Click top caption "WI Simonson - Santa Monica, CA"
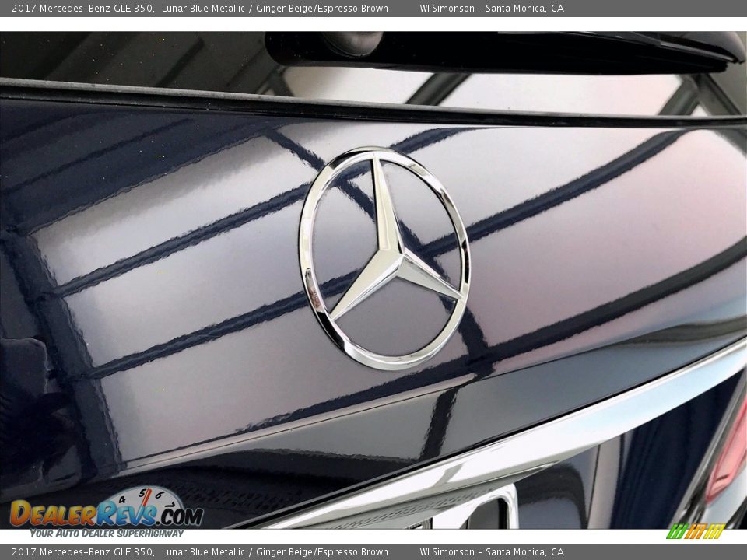 tap(491, 8)
